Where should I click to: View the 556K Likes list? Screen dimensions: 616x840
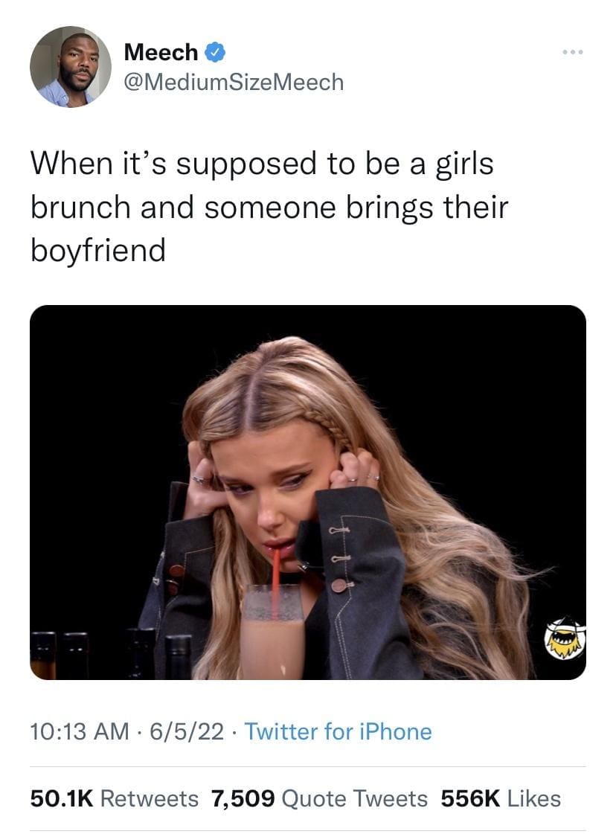(501, 798)
